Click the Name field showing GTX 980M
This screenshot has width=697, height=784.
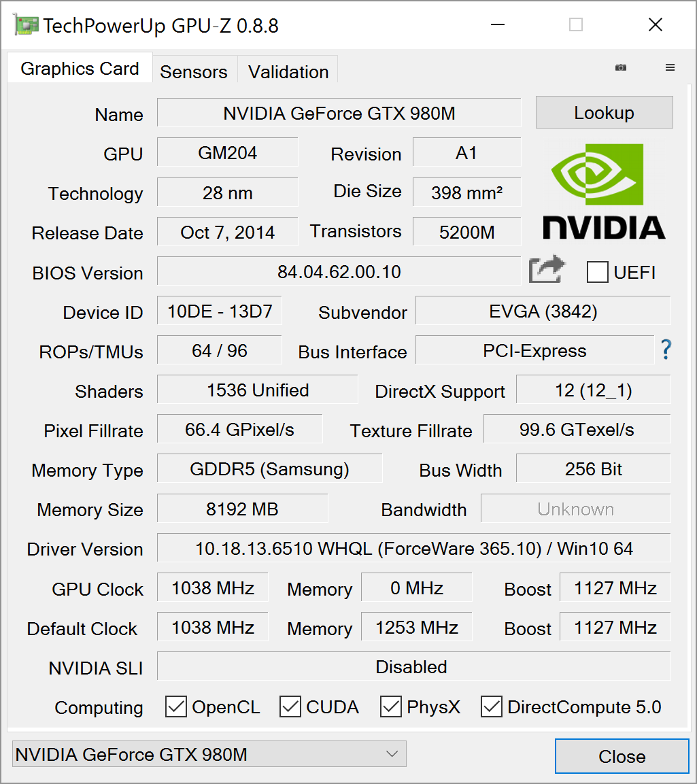pos(339,113)
